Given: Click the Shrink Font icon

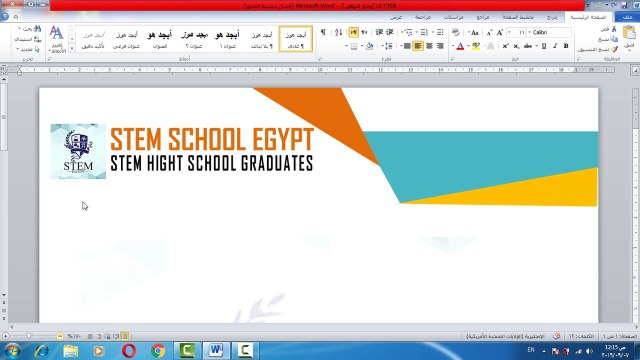Looking at the screenshot, I should pos(489,32).
